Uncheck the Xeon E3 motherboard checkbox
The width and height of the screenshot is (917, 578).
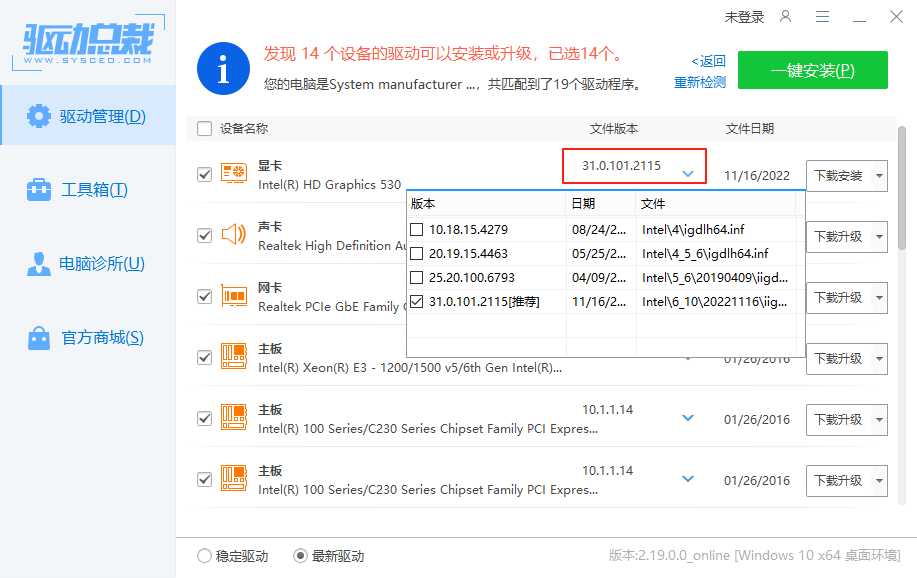tap(204, 357)
